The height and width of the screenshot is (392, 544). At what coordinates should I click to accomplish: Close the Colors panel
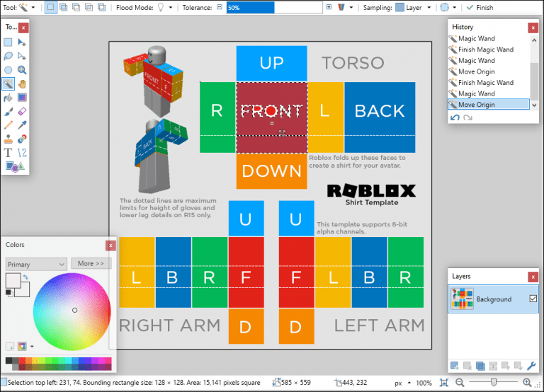pyautogui.click(x=110, y=246)
